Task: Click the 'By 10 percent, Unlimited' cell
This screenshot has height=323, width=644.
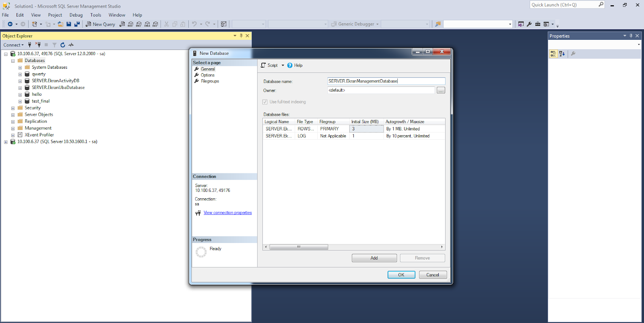Action: (x=415, y=136)
